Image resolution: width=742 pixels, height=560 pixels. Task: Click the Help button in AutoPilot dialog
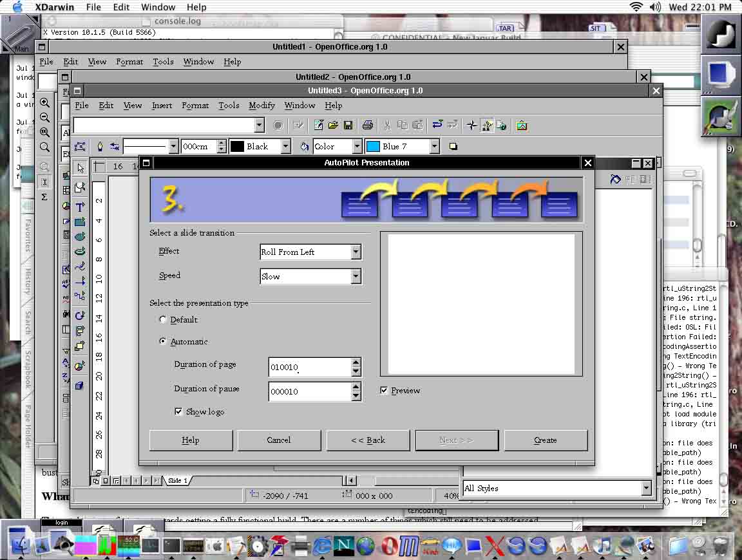(x=191, y=440)
